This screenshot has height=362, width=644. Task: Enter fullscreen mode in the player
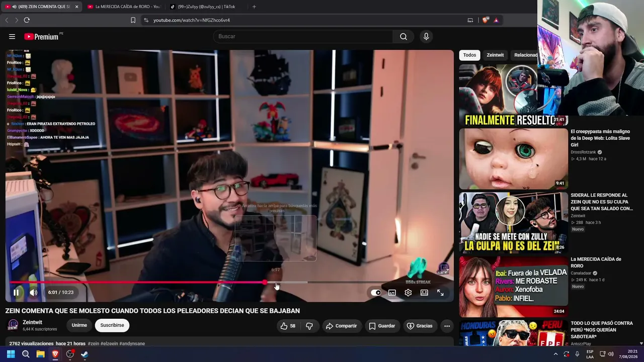click(x=440, y=293)
